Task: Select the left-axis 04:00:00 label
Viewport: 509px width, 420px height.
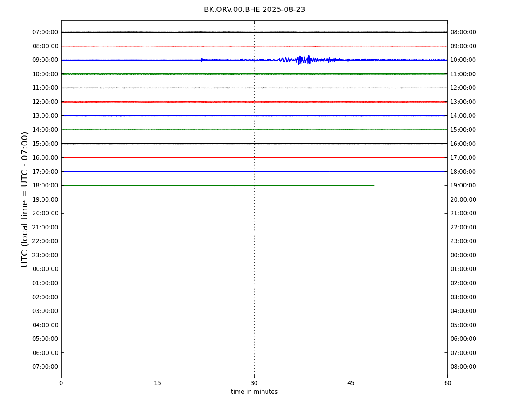Action: [45, 325]
